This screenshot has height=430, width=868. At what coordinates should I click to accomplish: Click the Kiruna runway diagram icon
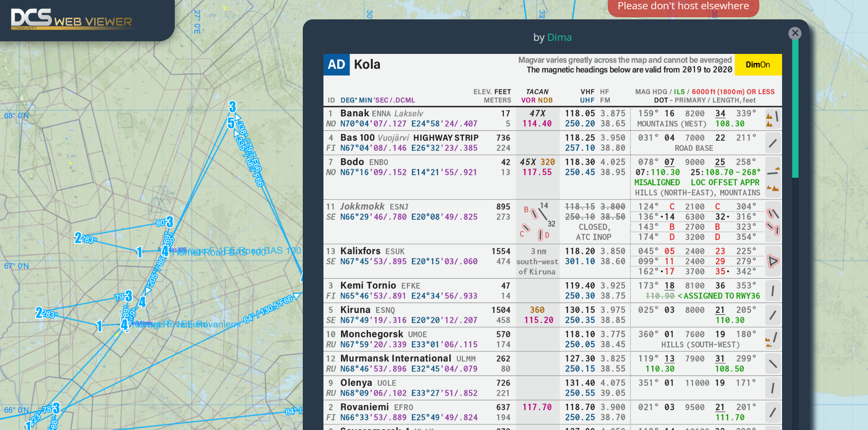pyautogui.click(x=773, y=315)
